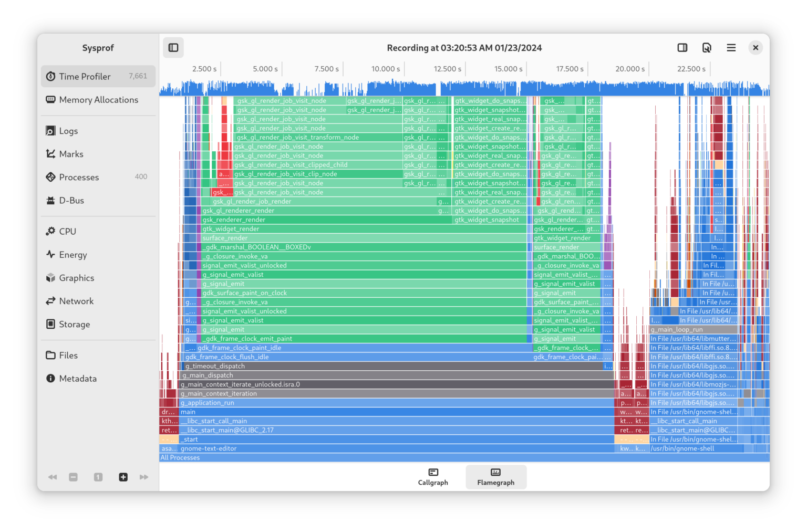
Task: Select the Flamegraph tab
Action: [x=495, y=477]
